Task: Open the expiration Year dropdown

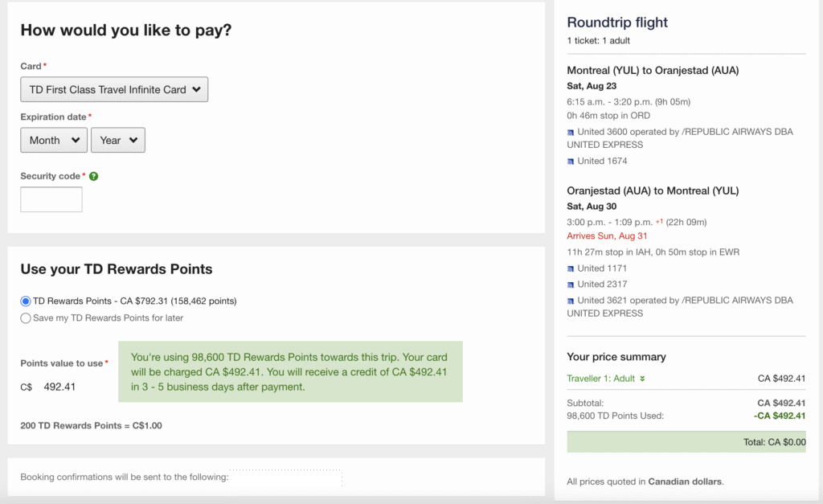Action: [118, 140]
